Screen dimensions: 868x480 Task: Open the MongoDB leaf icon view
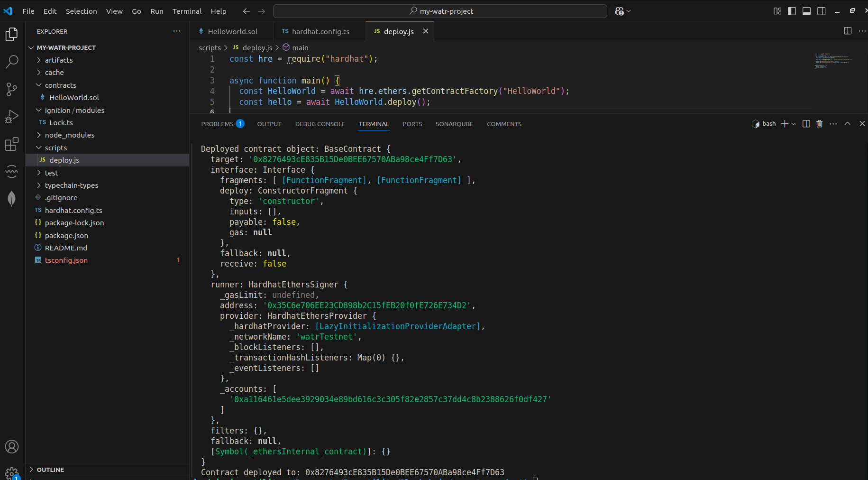(x=12, y=198)
